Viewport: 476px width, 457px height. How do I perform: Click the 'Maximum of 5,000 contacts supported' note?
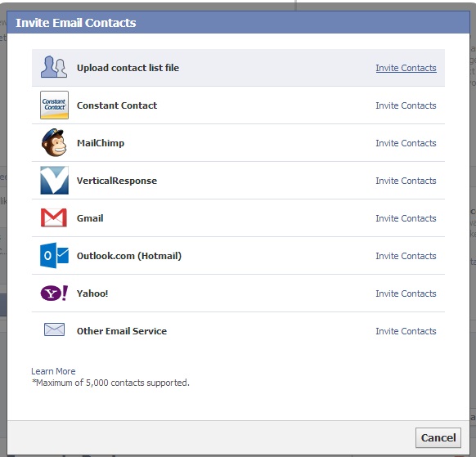coord(110,383)
